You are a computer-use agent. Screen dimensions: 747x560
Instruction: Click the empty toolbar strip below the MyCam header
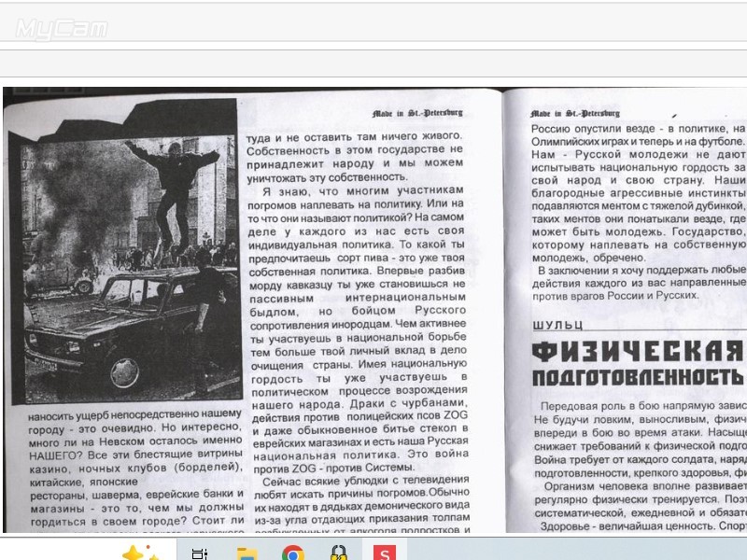pyautogui.click(x=373, y=63)
